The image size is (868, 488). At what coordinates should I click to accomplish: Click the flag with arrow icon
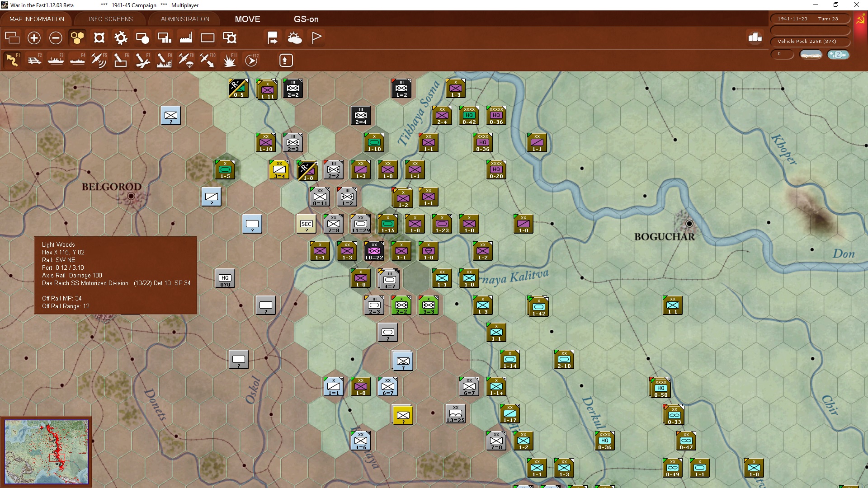pos(273,38)
